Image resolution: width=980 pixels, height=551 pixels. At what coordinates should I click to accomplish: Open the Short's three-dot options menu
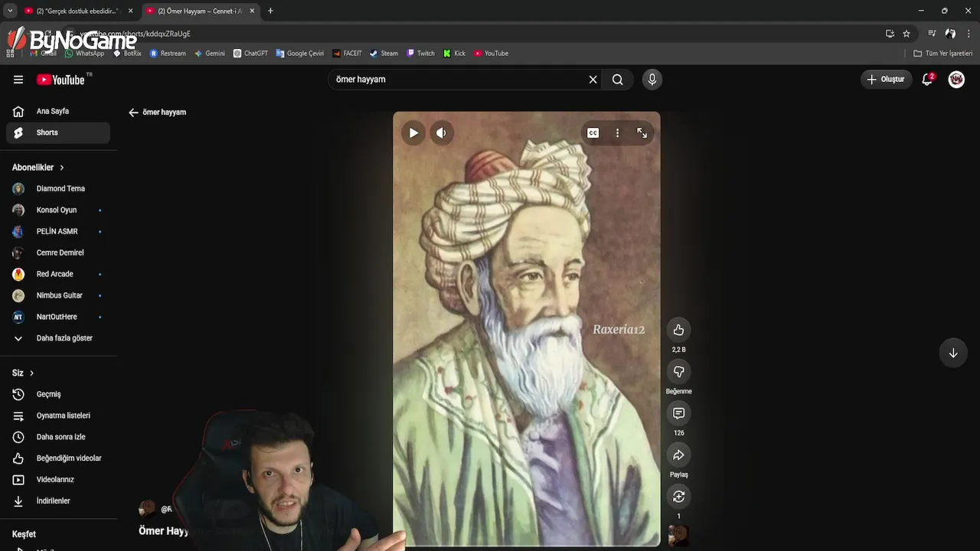point(617,133)
